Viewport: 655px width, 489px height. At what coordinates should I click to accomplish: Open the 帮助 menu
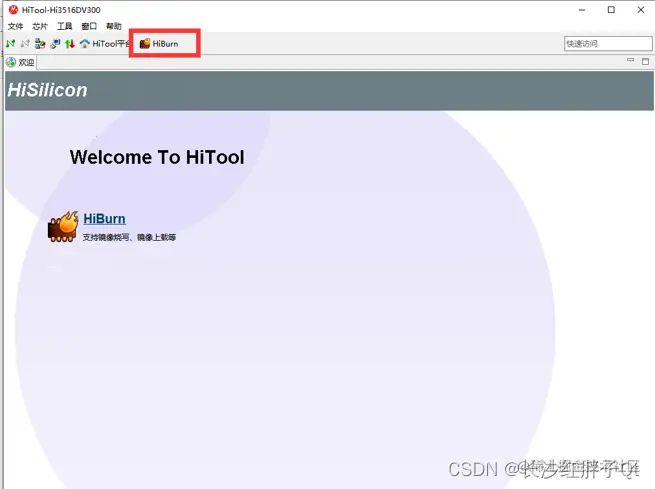[x=114, y=26]
